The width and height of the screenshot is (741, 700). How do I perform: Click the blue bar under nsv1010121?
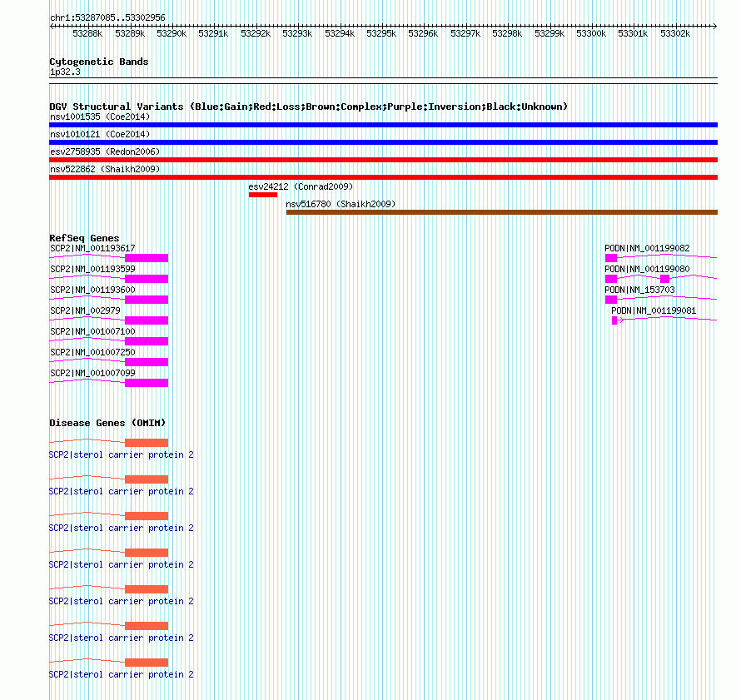click(383, 142)
